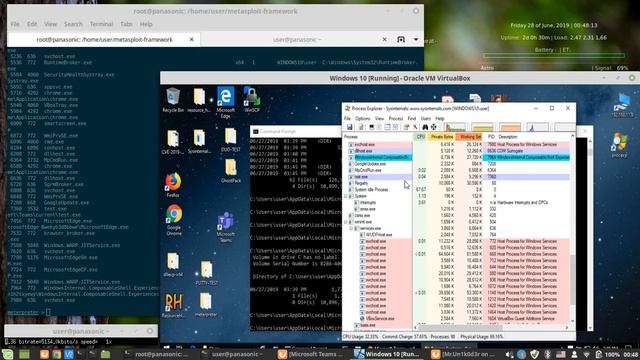
Task: Sort by the CPU column header
Action: 420,137
